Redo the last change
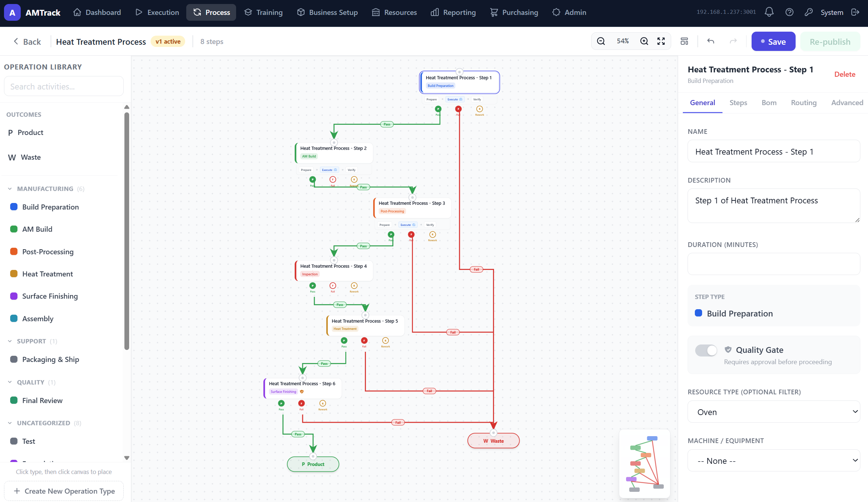The image size is (868, 502). coord(733,41)
